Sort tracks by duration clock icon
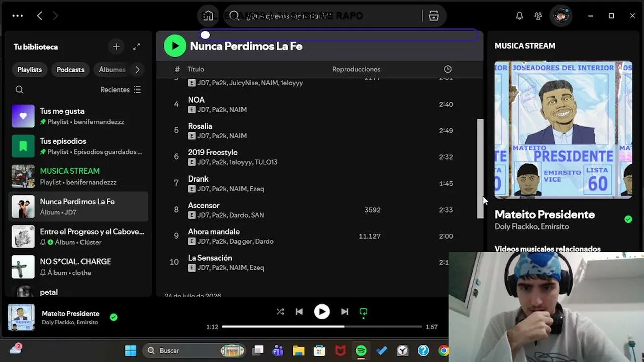The image size is (644, 362). (448, 69)
